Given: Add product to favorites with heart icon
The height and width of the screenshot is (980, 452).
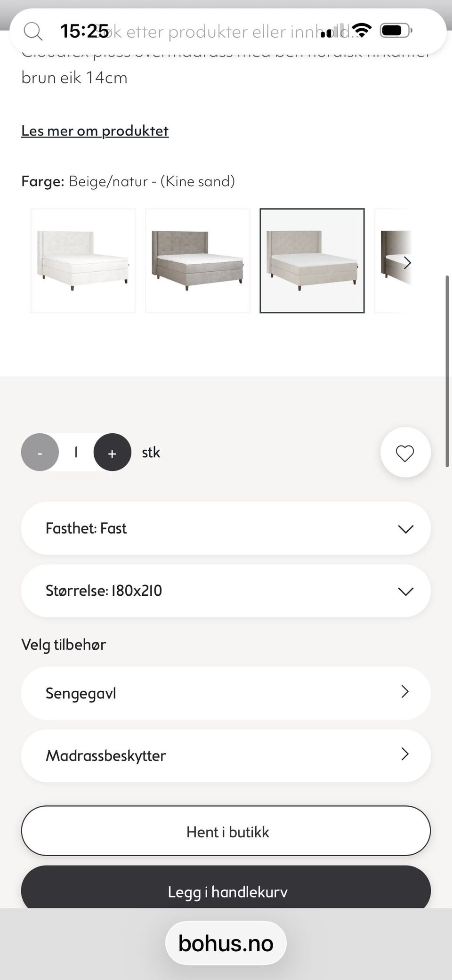Looking at the screenshot, I should pyautogui.click(x=405, y=453).
